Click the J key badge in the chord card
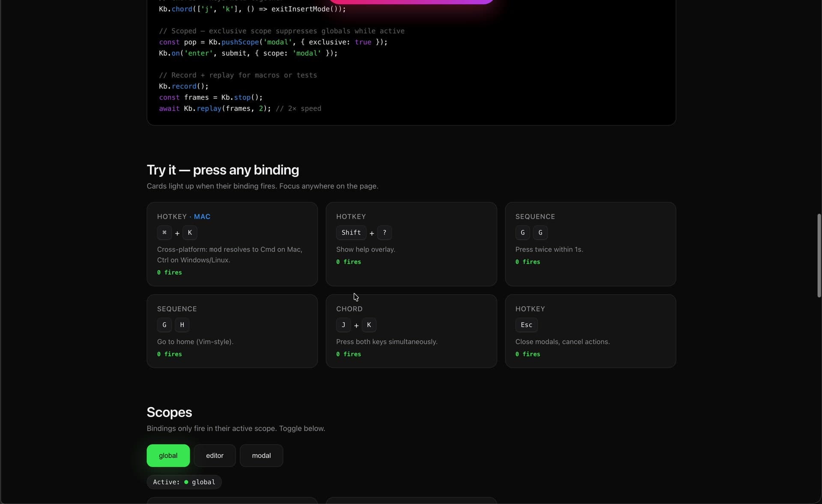 click(x=343, y=325)
